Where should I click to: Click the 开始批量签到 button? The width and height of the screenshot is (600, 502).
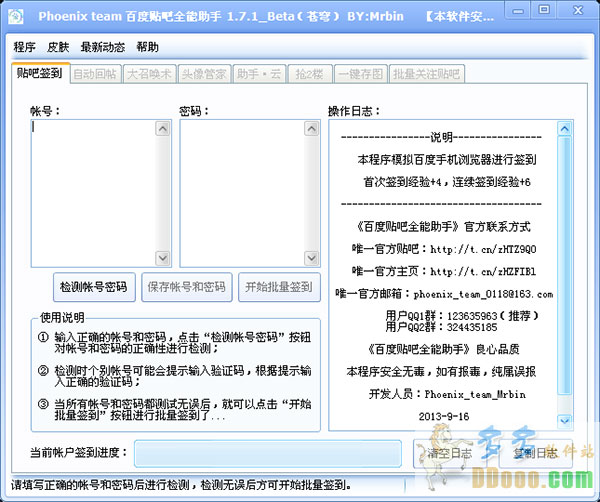click(x=279, y=287)
